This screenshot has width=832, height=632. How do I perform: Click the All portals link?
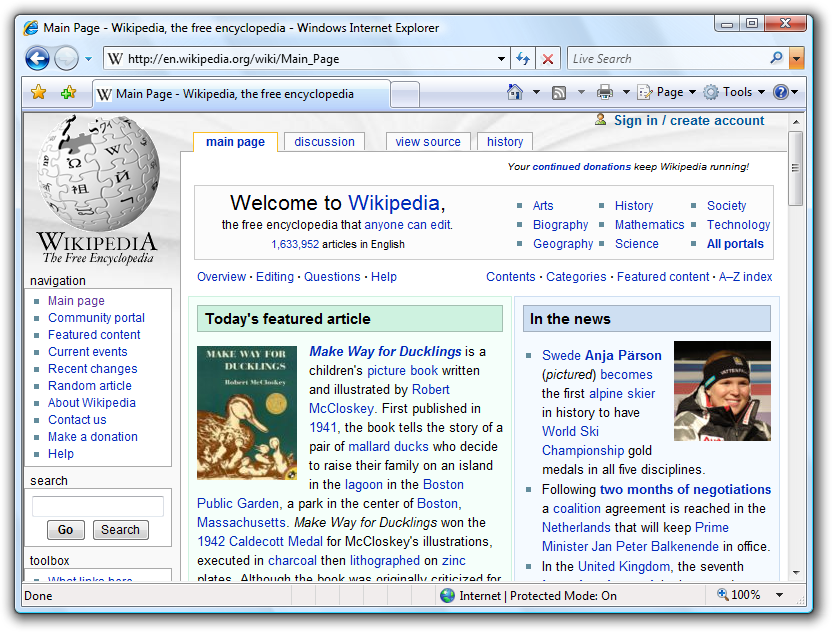click(x=735, y=244)
